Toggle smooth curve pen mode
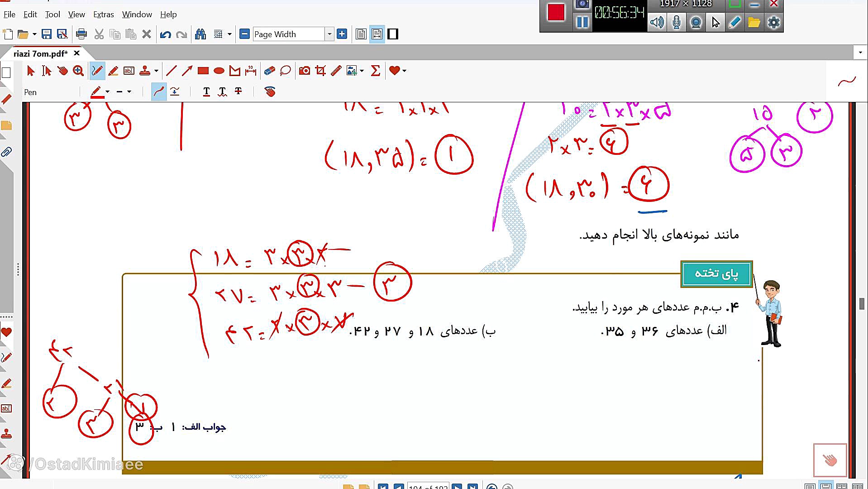868x489 pixels. (159, 92)
